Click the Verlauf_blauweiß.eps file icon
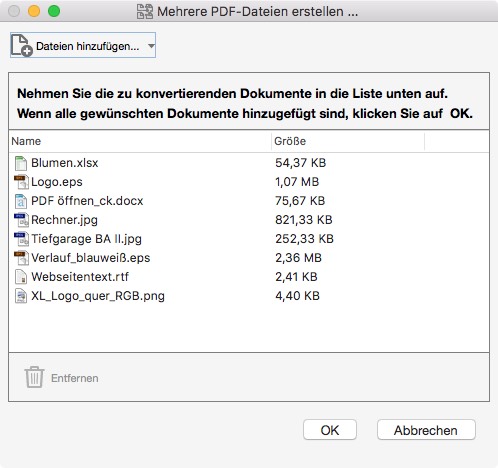The image size is (498, 468). (x=21, y=258)
